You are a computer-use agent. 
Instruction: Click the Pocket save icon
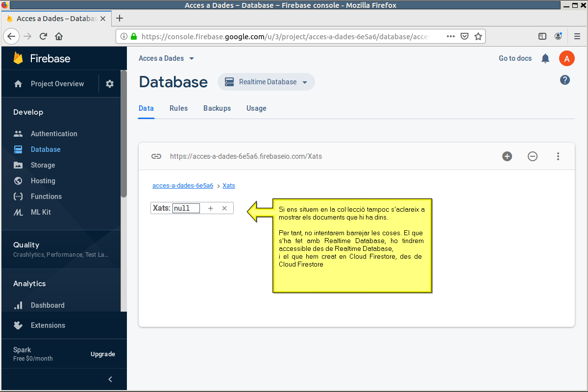coord(465,36)
